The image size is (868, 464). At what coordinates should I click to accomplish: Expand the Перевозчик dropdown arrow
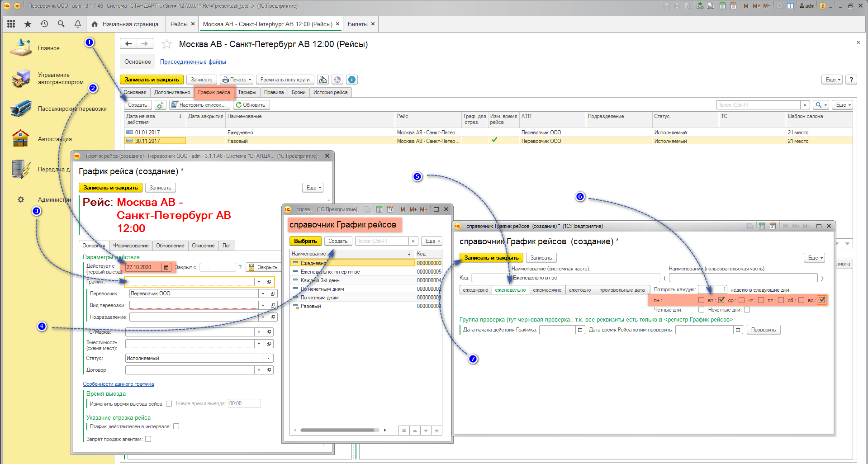[263, 294]
